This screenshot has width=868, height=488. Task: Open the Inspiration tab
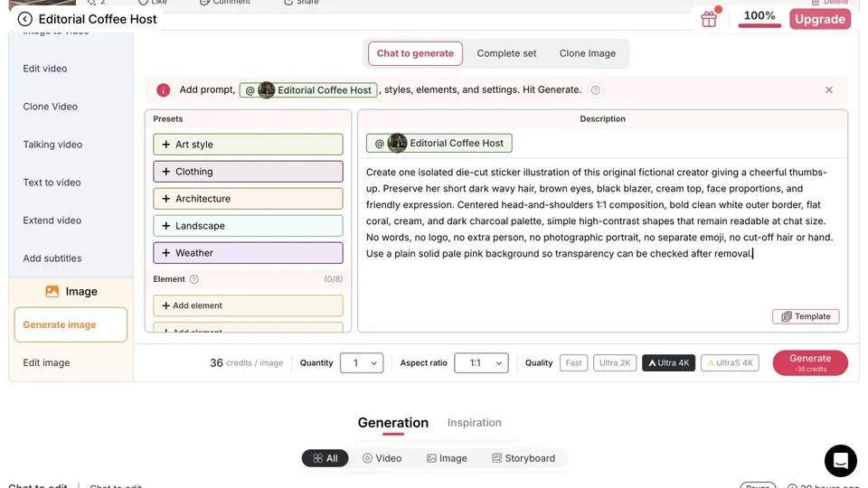[x=475, y=423]
